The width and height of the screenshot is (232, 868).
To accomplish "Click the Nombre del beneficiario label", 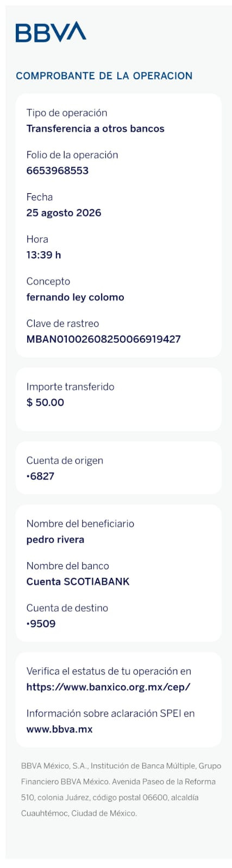I will [x=80, y=524].
